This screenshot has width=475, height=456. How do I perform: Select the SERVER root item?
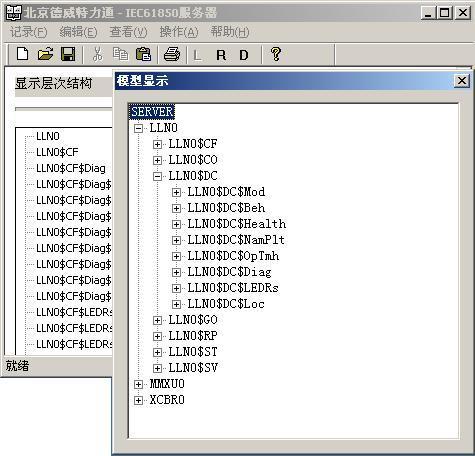[152, 112]
